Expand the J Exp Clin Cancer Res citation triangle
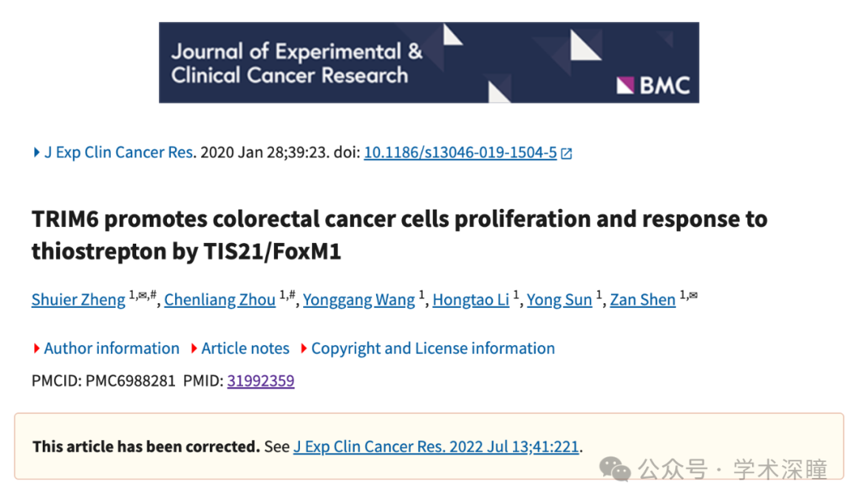 coord(36,153)
